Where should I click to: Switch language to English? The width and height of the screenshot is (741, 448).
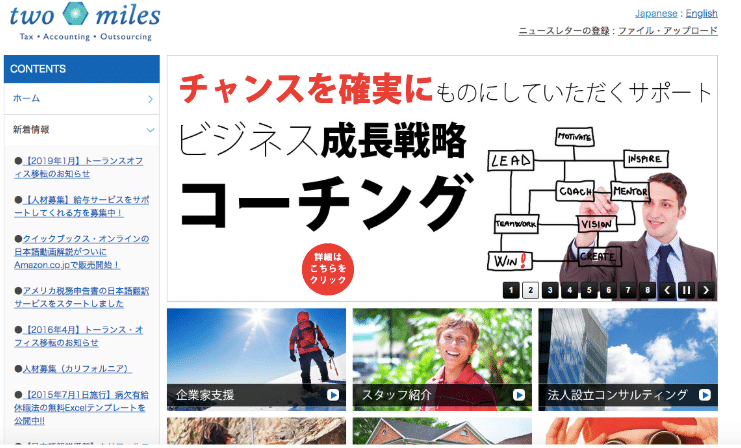(701, 13)
